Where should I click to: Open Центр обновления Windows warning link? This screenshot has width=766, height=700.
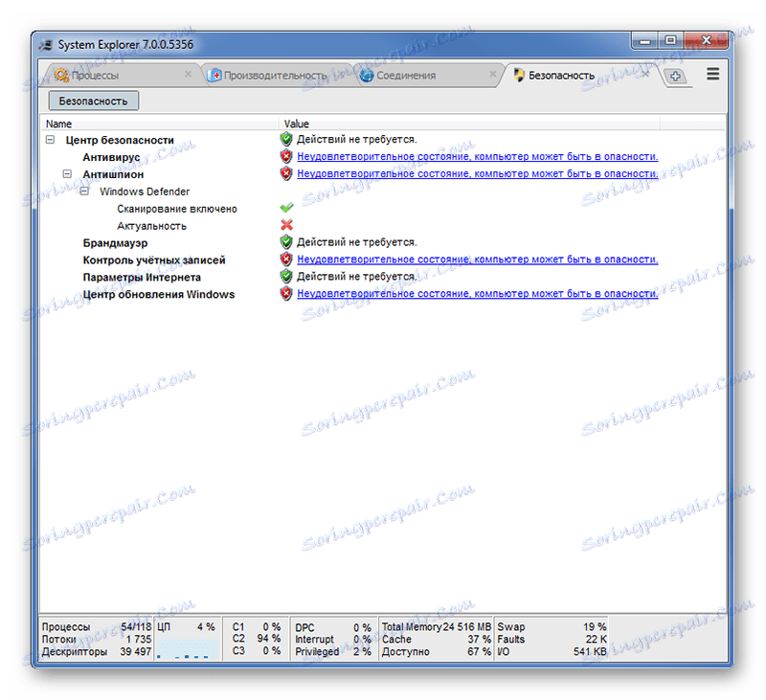pyautogui.click(x=477, y=294)
